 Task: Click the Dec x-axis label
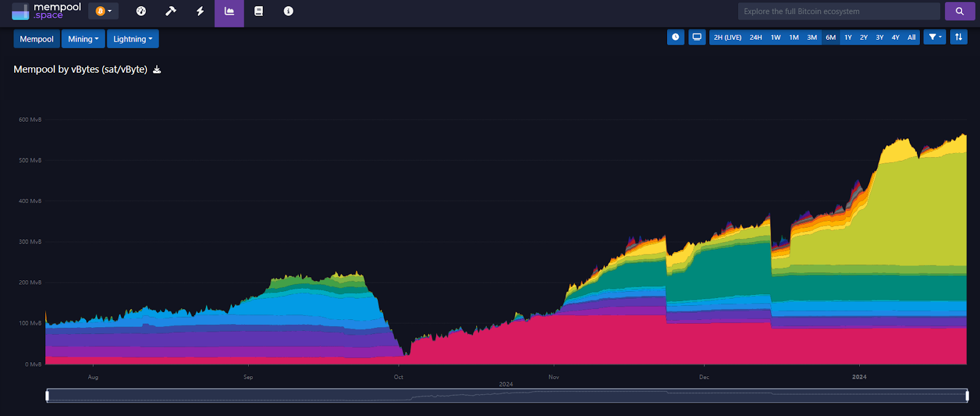pyautogui.click(x=704, y=377)
